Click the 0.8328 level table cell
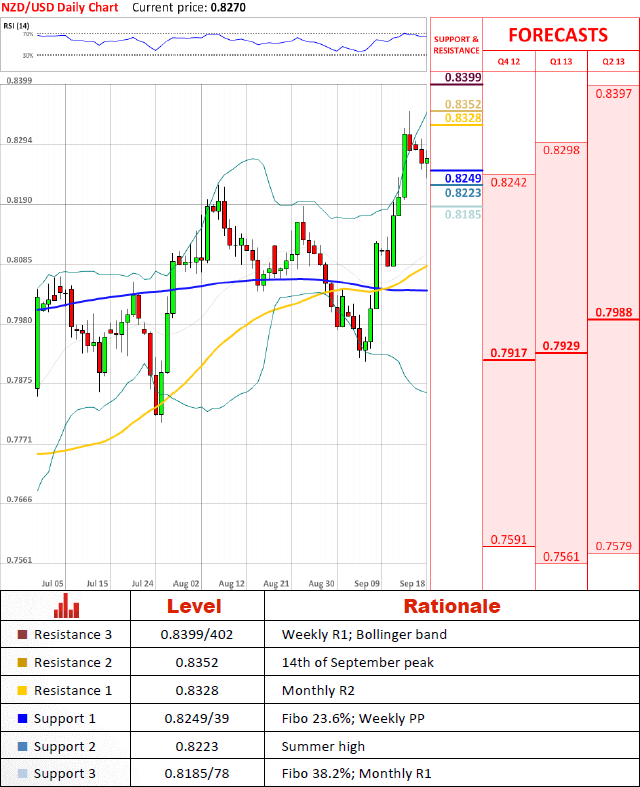This screenshot has width=640, height=787. [197, 691]
